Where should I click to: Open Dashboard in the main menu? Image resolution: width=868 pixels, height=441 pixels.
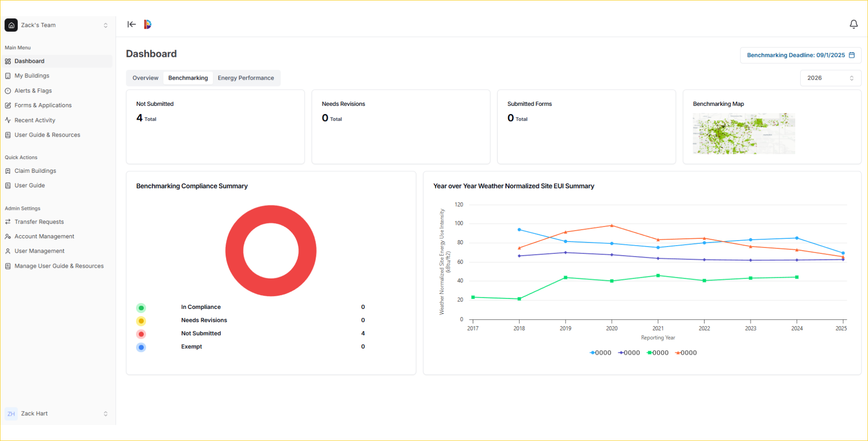coord(57,61)
